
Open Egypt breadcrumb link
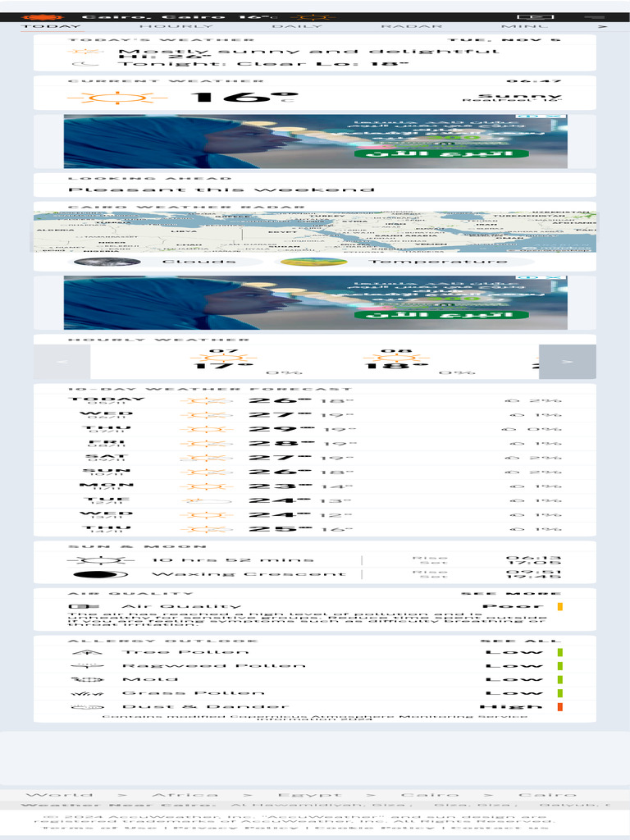pos(309,794)
